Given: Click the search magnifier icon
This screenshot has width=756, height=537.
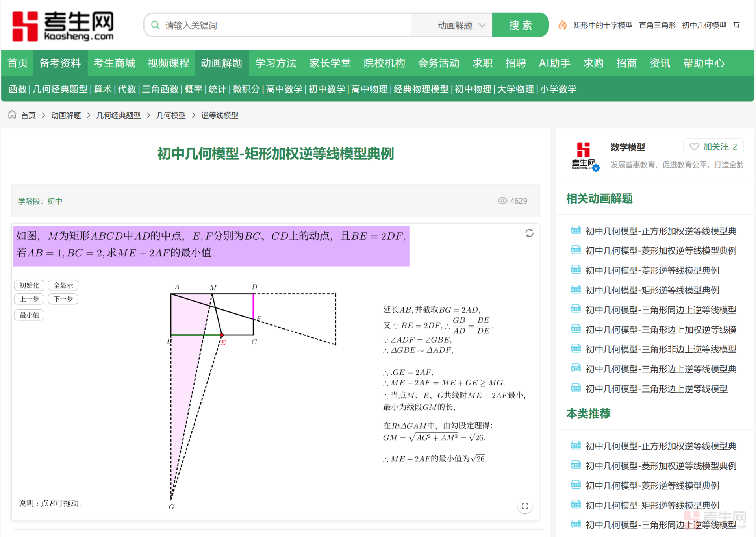Looking at the screenshot, I should [x=156, y=25].
